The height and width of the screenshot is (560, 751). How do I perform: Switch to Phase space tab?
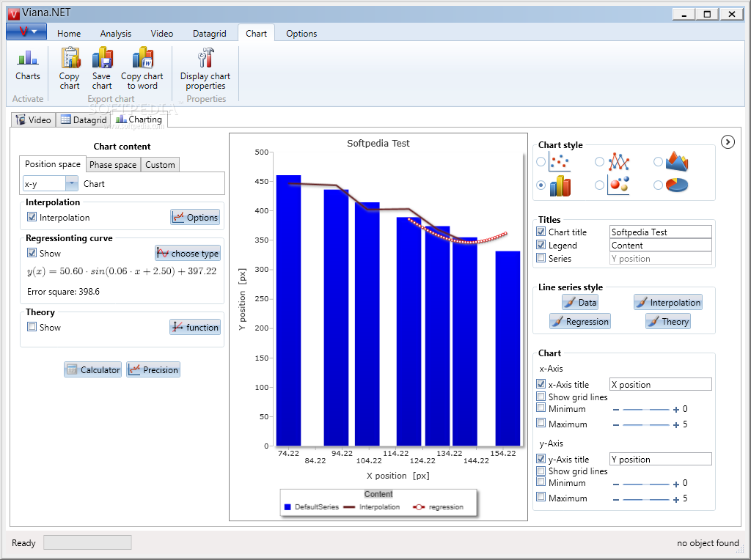point(113,165)
